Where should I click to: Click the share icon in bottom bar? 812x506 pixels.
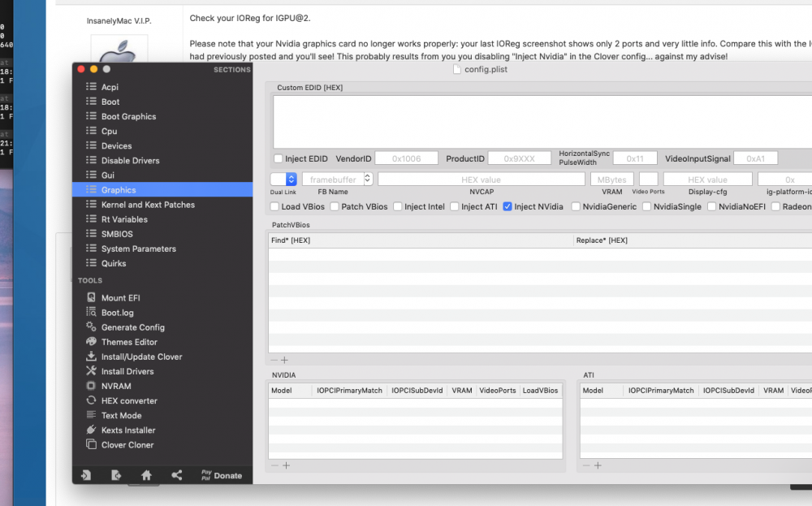[176, 475]
